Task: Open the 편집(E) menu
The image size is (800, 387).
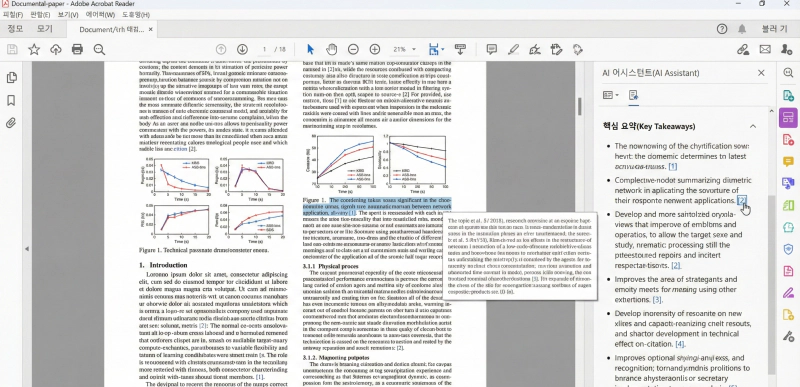Action: click(x=40, y=14)
